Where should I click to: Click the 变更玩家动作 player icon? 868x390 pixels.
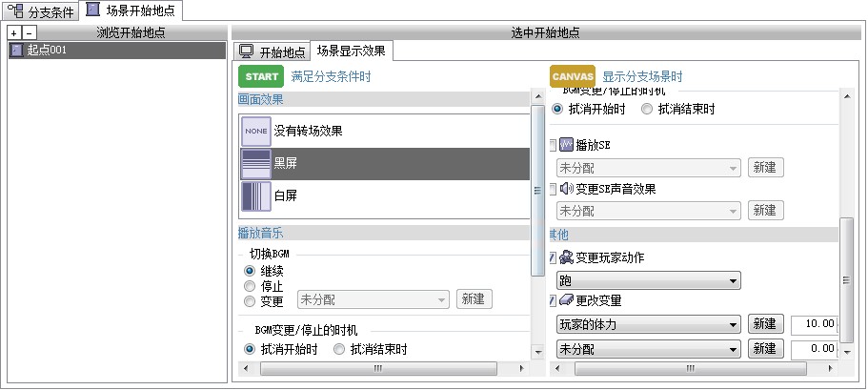coord(566,257)
